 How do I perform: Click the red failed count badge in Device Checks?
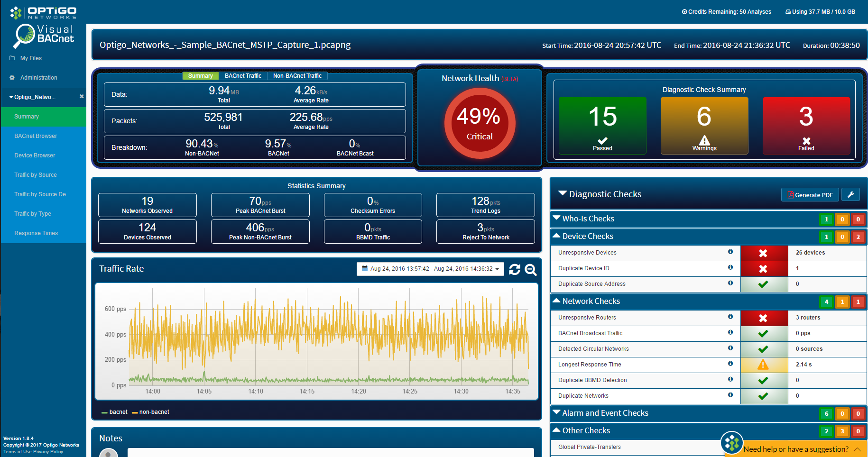tap(858, 237)
